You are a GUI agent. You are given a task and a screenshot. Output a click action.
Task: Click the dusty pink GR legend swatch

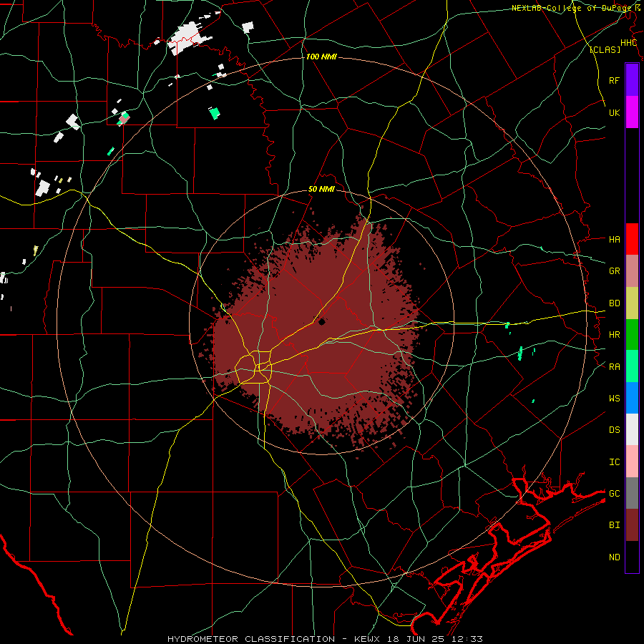pyautogui.click(x=632, y=271)
